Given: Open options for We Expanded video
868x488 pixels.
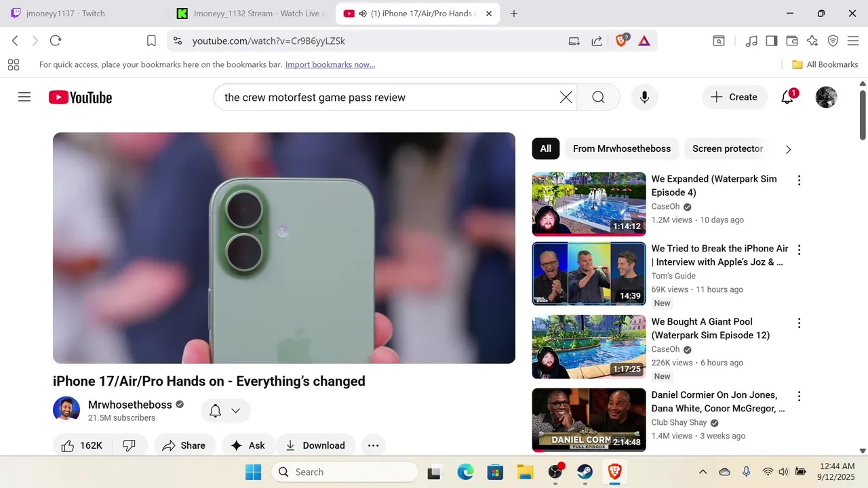Looking at the screenshot, I should coord(799,180).
